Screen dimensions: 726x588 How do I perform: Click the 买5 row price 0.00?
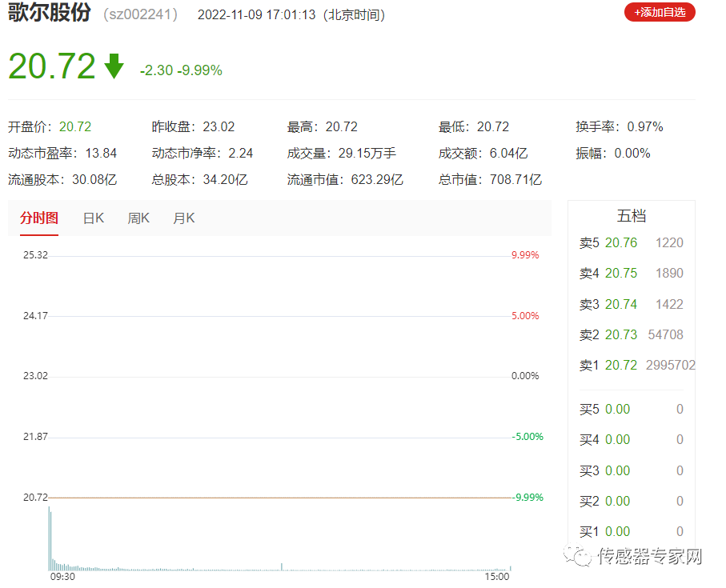click(x=617, y=410)
